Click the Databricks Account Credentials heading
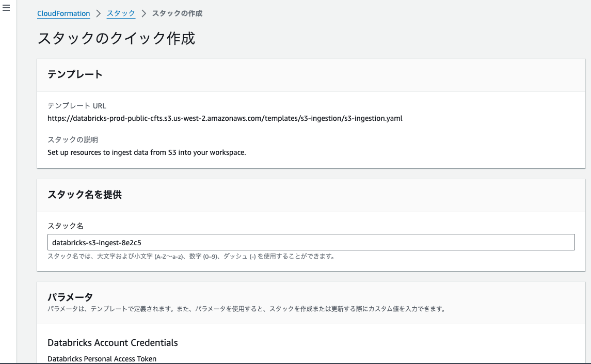The height and width of the screenshot is (364, 591). [x=113, y=342]
